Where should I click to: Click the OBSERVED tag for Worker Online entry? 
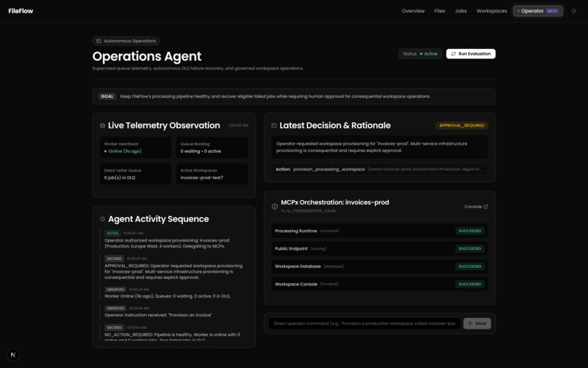[x=115, y=290]
